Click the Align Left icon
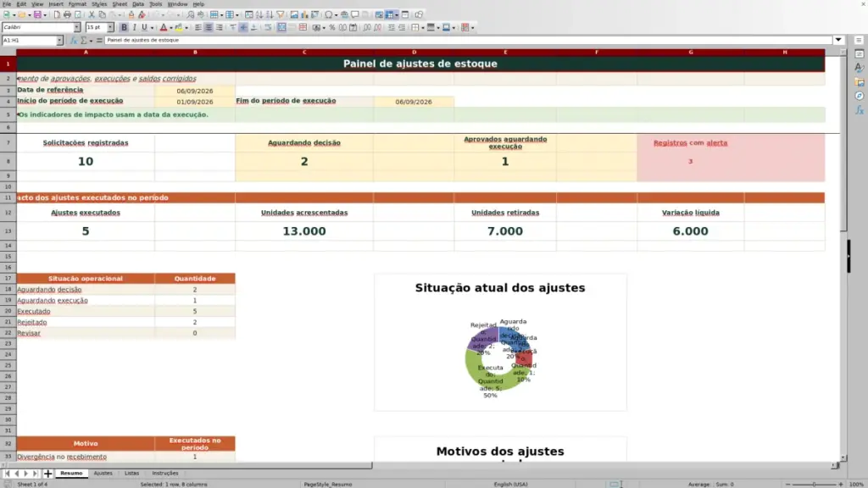Viewport: 868px width, 488px height. click(x=198, y=28)
